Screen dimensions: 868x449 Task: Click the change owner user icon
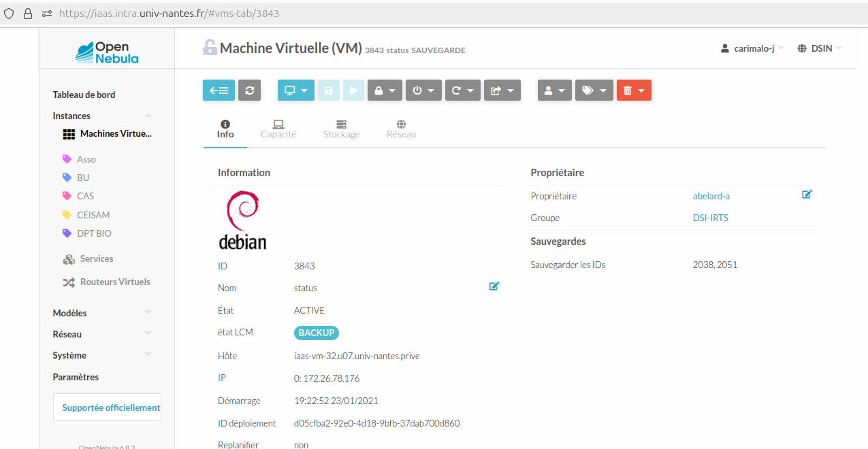(x=550, y=90)
